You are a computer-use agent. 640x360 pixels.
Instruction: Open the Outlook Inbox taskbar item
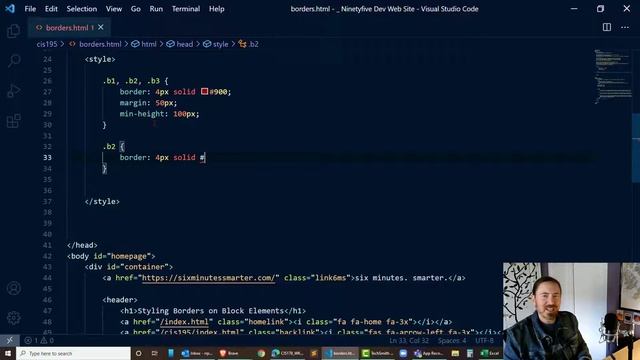pos(197,353)
